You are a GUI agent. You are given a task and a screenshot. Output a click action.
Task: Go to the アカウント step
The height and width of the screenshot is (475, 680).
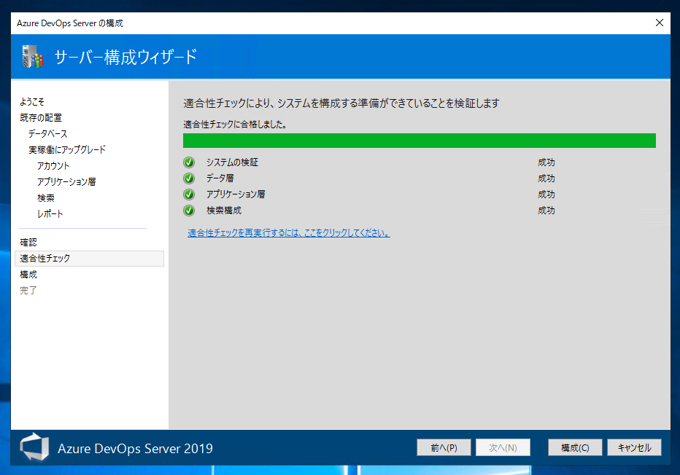(53, 166)
